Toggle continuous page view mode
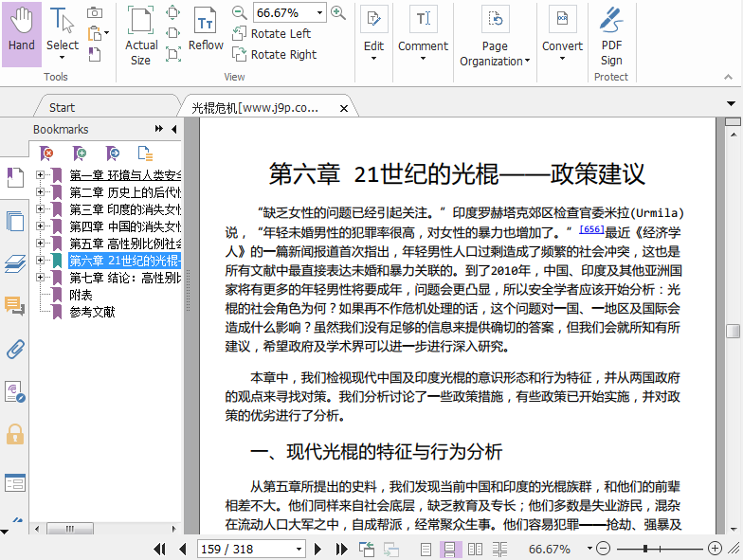Screen dimensions: 743x560 click(450, 549)
